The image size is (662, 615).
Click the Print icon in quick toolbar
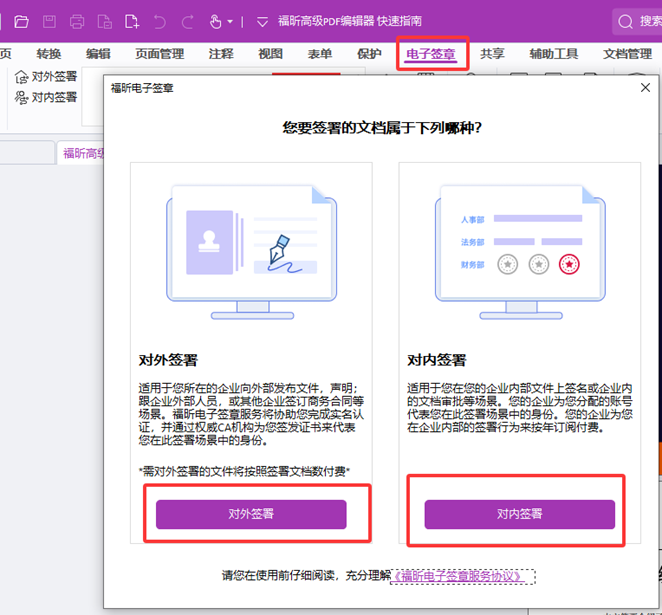click(x=77, y=21)
